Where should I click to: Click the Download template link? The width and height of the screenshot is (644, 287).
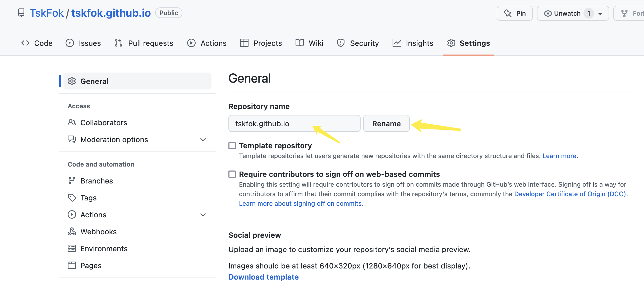point(264,277)
